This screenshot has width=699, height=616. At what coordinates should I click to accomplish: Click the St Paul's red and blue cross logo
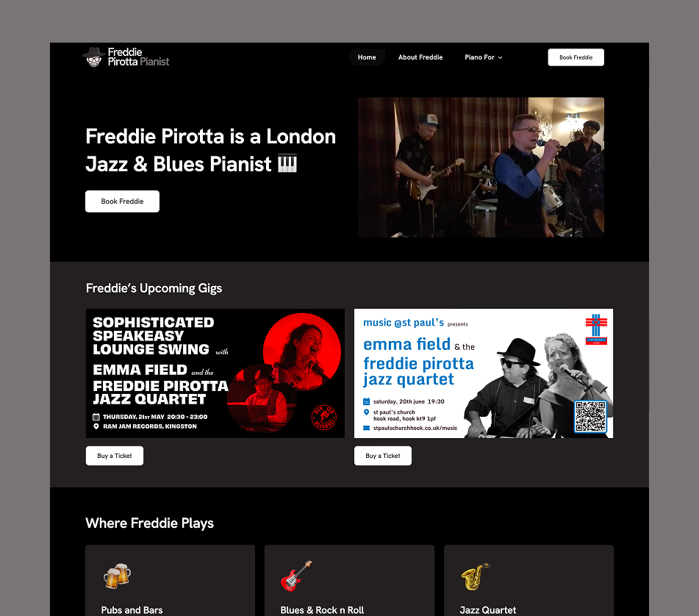click(x=596, y=329)
